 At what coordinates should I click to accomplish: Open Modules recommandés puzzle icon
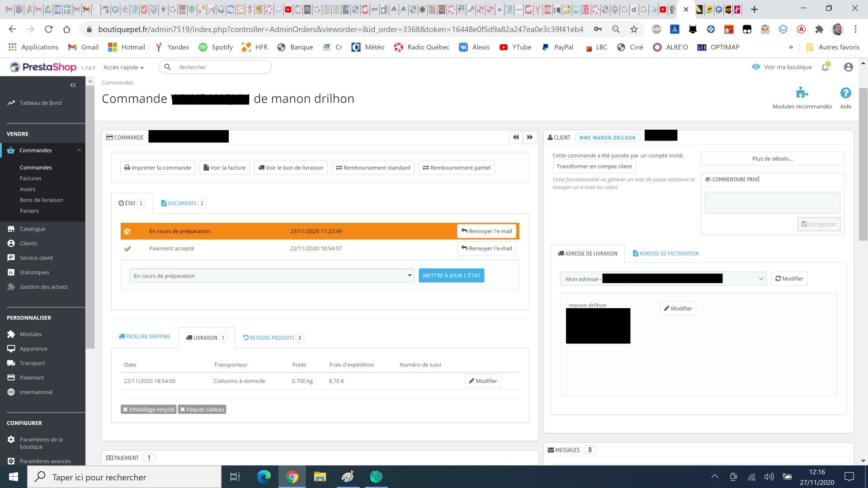pyautogui.click(x=802, y=93)
